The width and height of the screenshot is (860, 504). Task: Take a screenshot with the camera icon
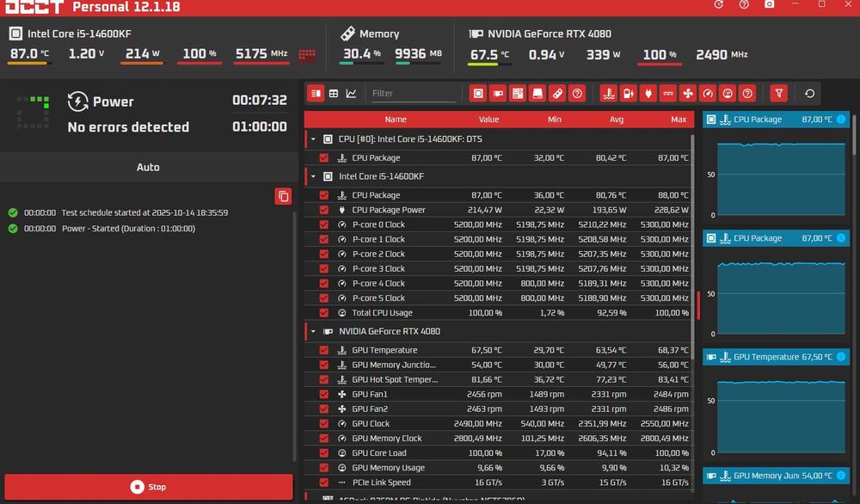tap(770, 4)
